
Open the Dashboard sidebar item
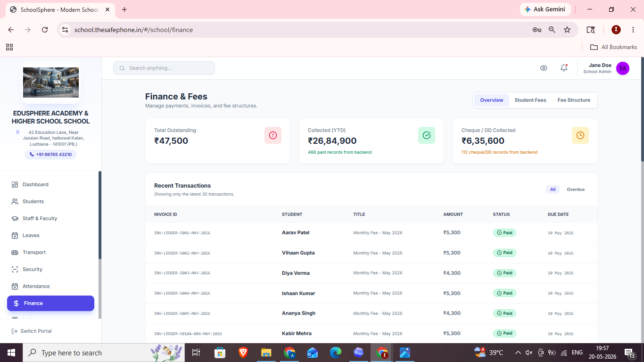pos(50,184)
